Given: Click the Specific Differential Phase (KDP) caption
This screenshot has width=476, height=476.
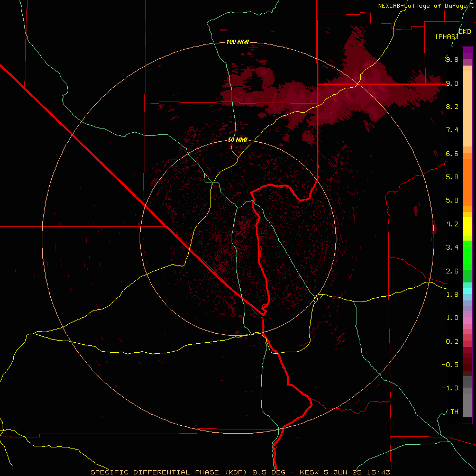Looking at the screenshot, I should click(170, 472).
